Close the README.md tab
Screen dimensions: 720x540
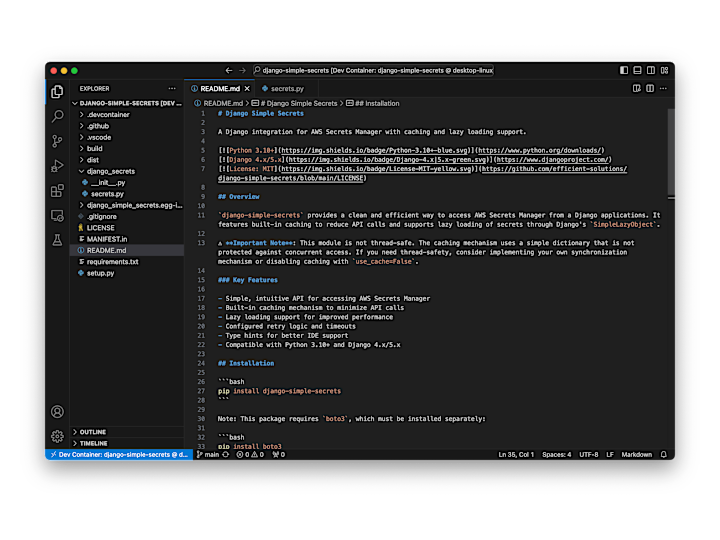click(247, 89)
